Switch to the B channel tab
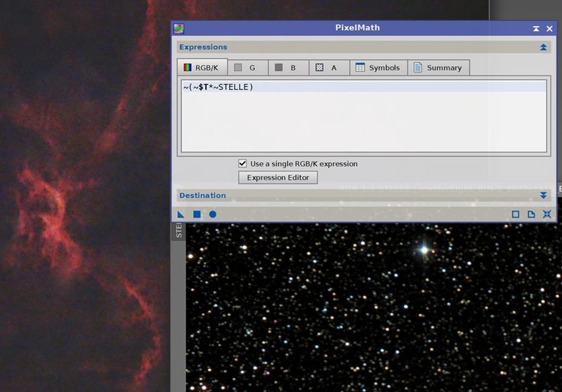The width and height of the screenshot is (562, 392). (289, 67)
